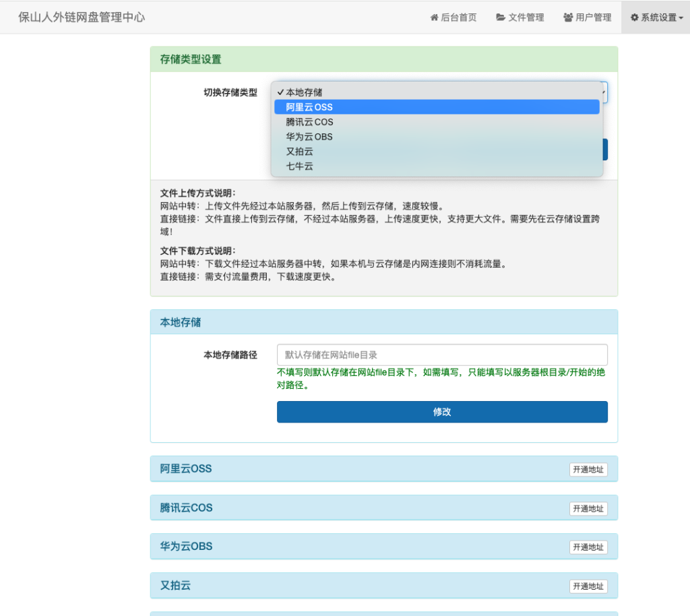
Task: Click the 保山人外链网盘管理中心 brand title
Action: coord(82,18)
